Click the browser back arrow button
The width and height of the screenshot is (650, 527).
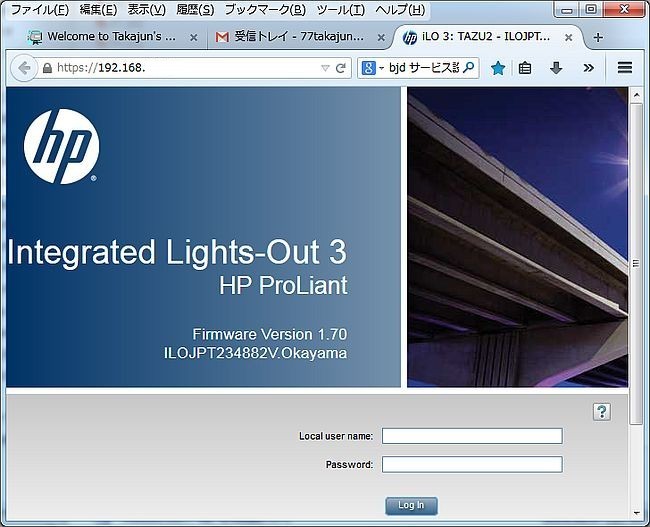[x=24, y=68]
